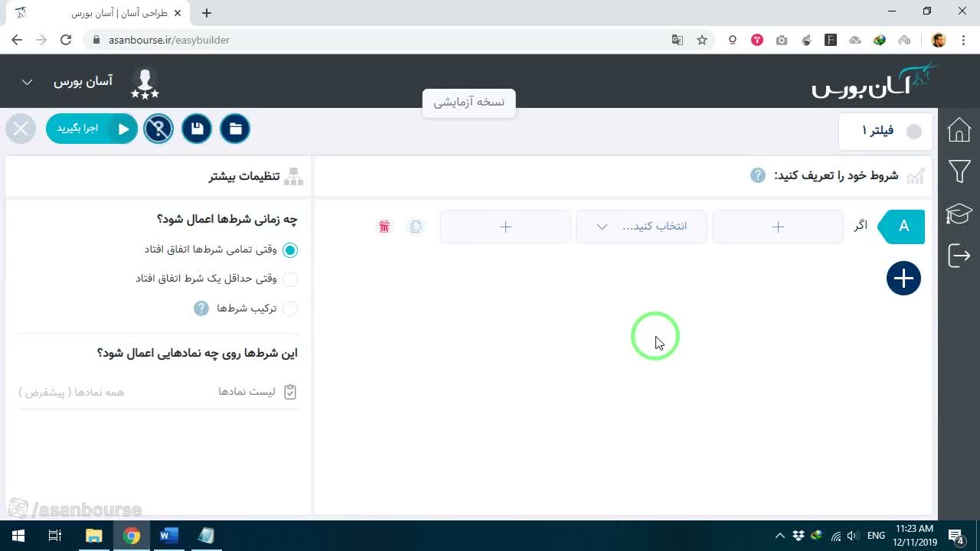Show hidden system tray icons
The image size is (980, 551).
[x=779, y=536]
